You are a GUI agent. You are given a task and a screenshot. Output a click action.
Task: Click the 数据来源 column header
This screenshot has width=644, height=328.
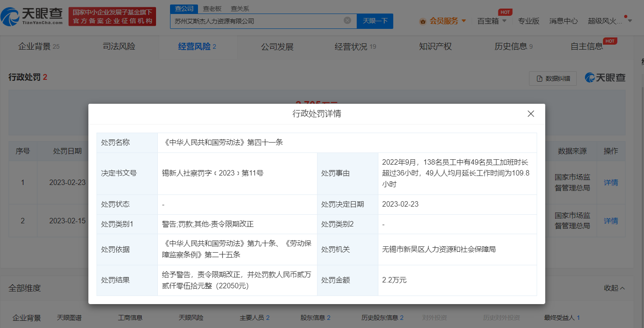pos(572,151)
